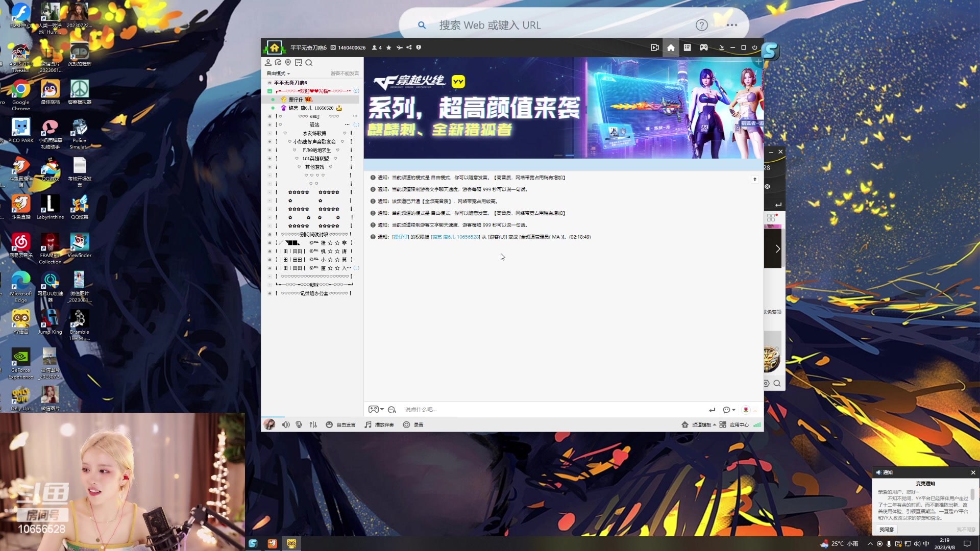Click the right chevron on side panel

777,249
